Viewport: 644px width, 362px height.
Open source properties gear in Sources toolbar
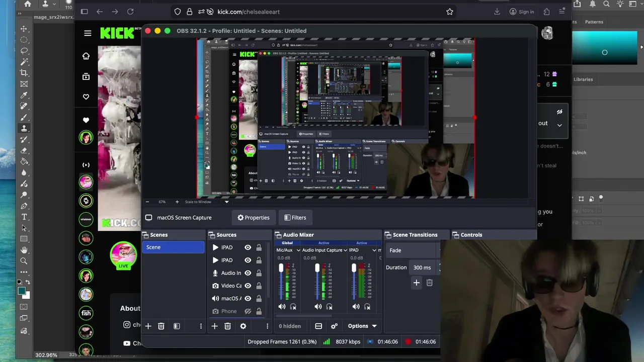coord(243,326)
